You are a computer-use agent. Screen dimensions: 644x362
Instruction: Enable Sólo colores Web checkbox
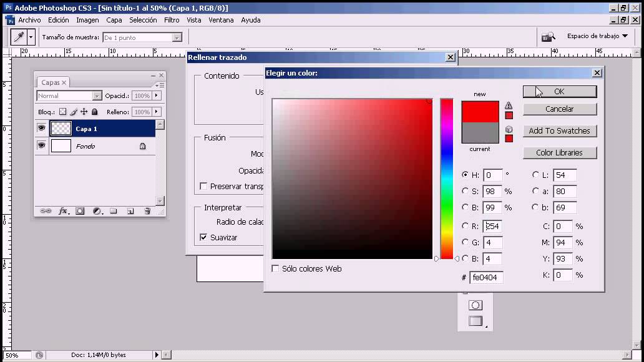click(x=275, y=268)
